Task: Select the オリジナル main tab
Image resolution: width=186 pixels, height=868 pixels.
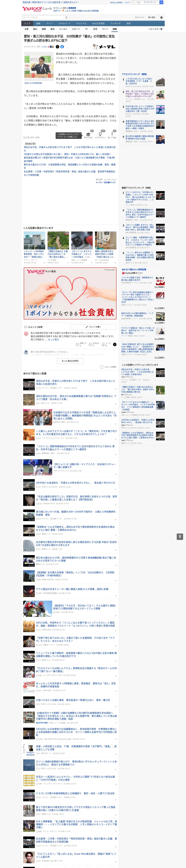Action: click(x=81, y=24)
